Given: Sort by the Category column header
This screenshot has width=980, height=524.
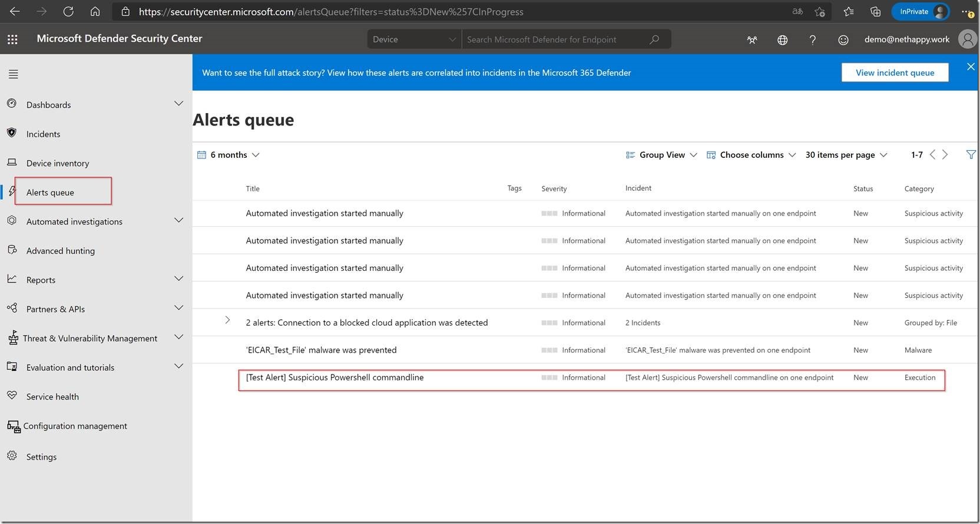Looking at the screenshot, I should coord(919,188).
